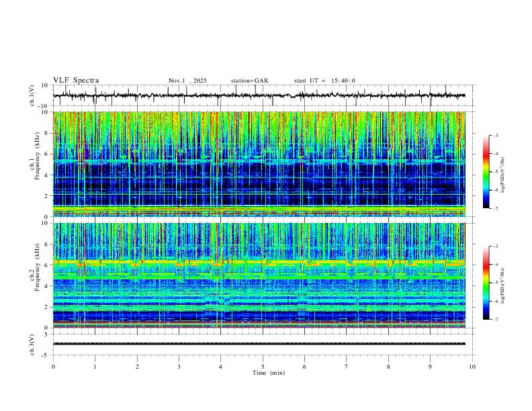532x411 pixels.
Task: Click the lower color bar's log(PSD) label
Action: (503, 285)
